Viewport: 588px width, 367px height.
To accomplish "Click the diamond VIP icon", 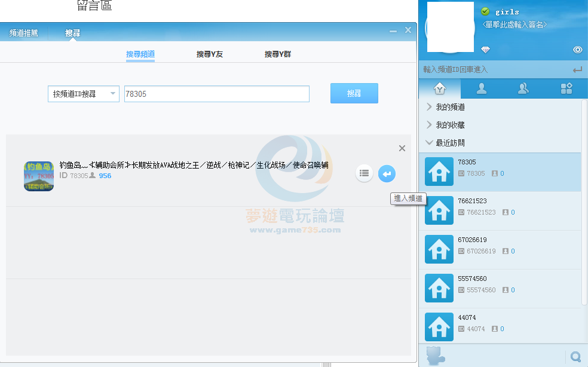I will pos(485,50).
